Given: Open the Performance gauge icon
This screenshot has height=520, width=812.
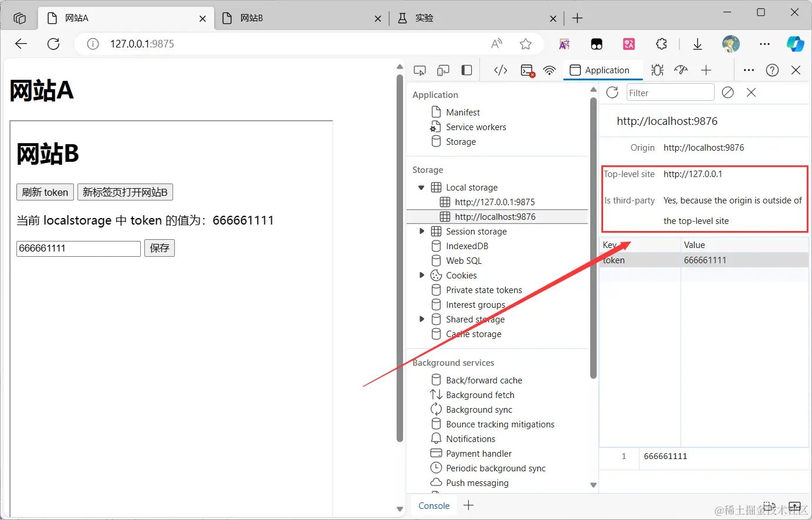Looking at the screenshot, I should click(681, 70).
